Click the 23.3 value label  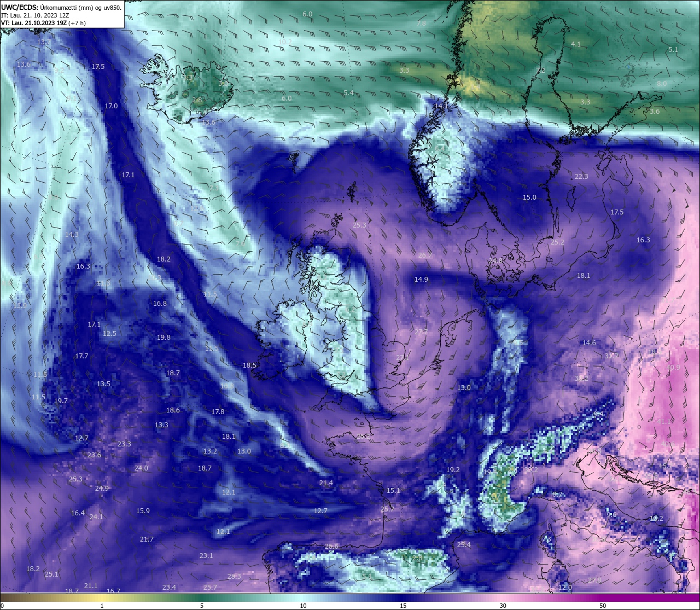click(x=124, y=444)
